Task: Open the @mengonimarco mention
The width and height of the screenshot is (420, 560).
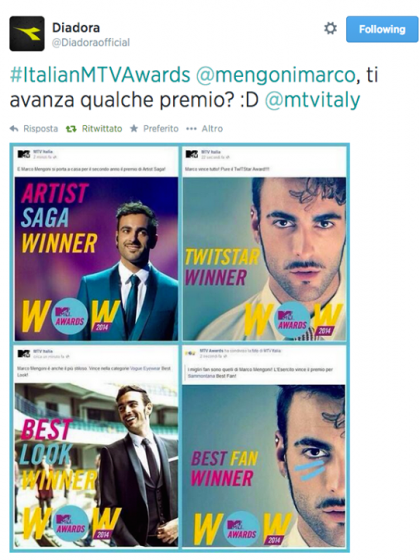Action: click(275, 75)
